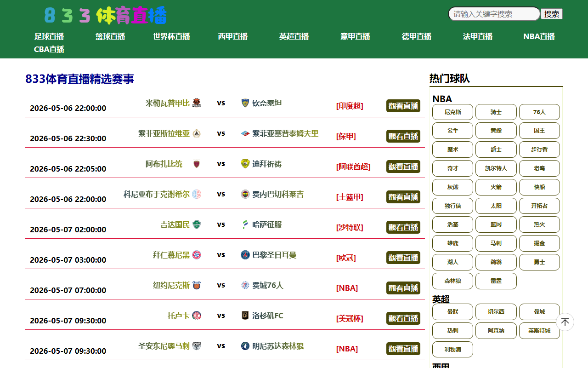
Task: Click the 哈萨征服 team logo
Action: click(245, 224)
